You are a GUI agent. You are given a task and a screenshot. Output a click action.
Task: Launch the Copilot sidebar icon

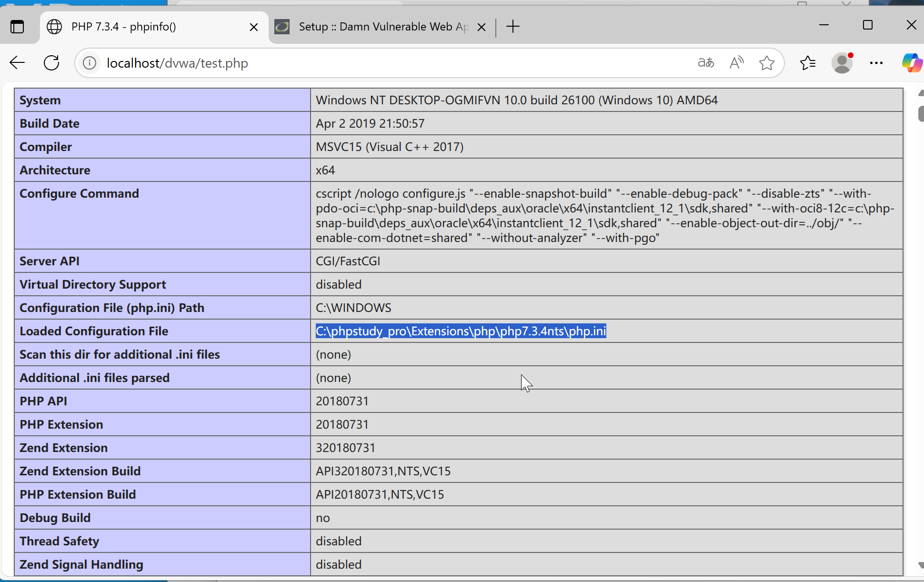[x=912, y=63]
